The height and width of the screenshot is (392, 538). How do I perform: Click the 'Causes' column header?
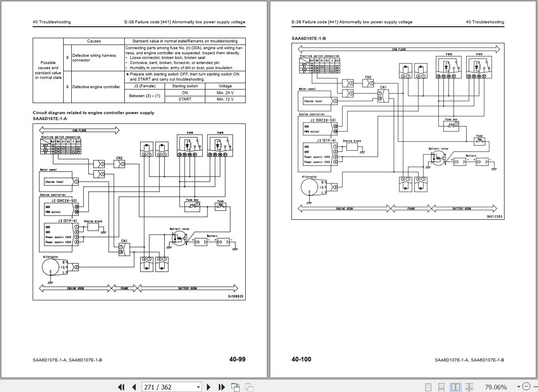[94, 41]
